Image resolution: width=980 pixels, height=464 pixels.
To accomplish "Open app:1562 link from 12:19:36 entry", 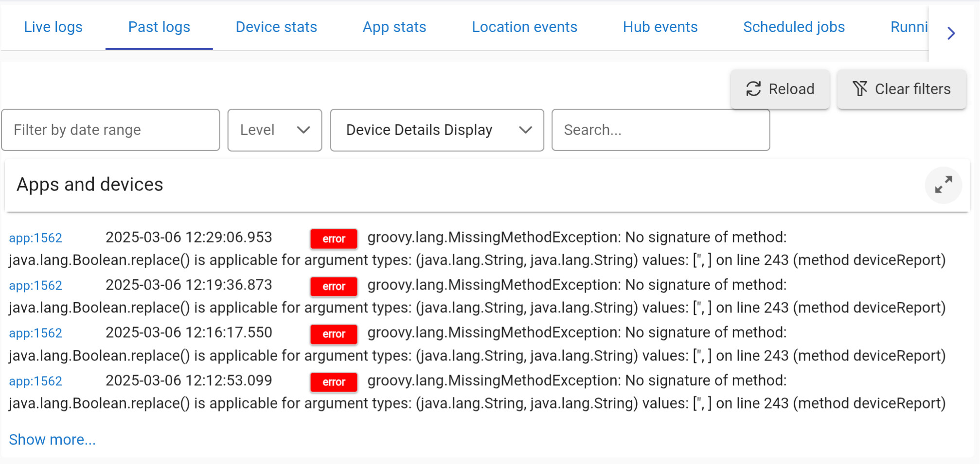I will pos(36,286).
